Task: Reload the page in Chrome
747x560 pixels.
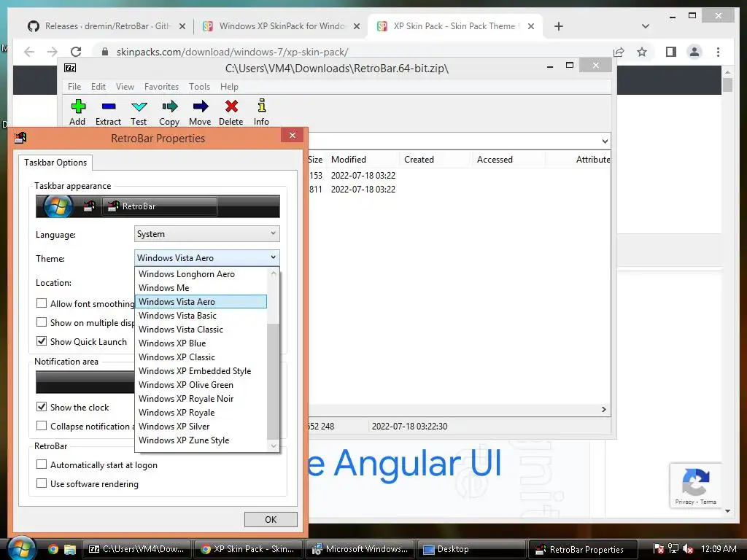Action: pyautogui.click(x=76, y=52)
